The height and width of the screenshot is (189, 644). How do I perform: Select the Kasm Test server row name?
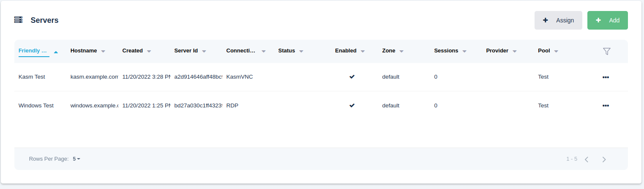pyautogui.click(x=32, y=77)
